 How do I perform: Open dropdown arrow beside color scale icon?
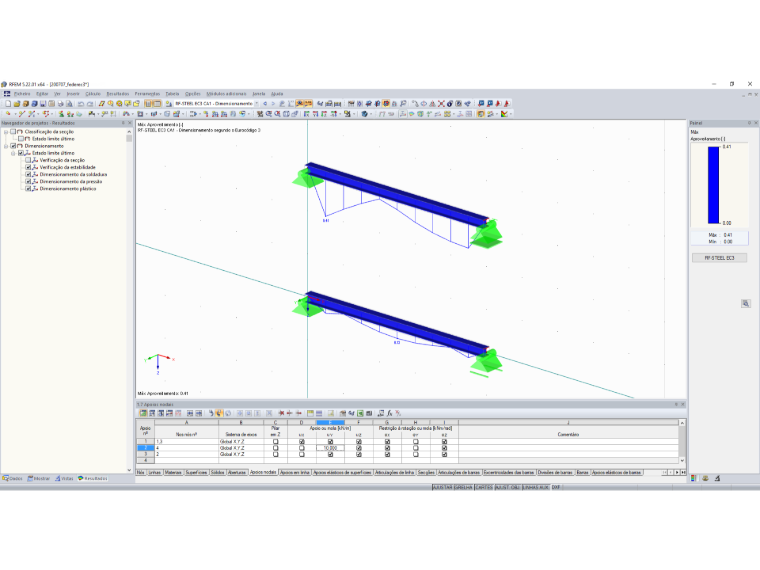pos(510,114)
